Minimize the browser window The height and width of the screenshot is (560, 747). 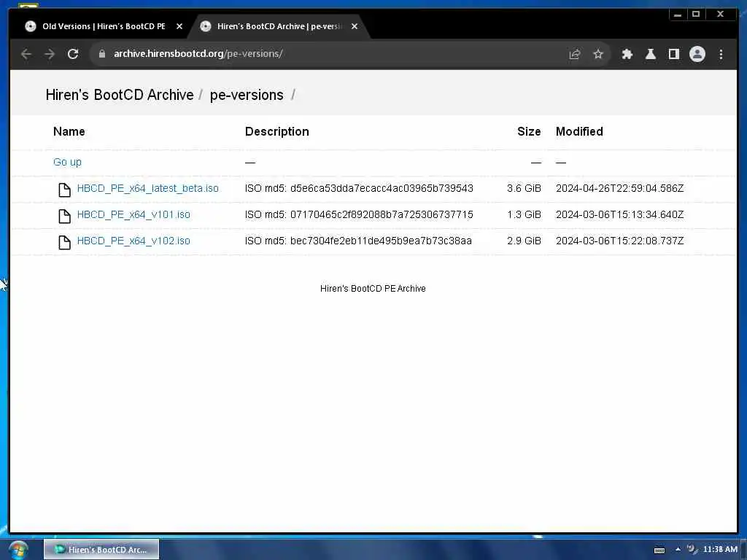(678, 15)
